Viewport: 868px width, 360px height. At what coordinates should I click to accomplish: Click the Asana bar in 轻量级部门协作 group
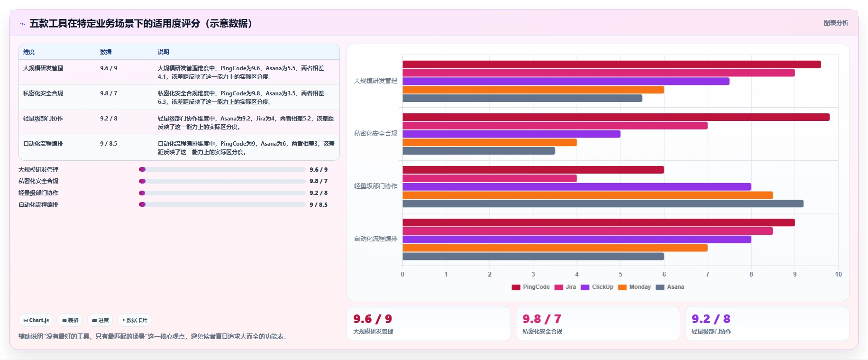pos(603,203)
